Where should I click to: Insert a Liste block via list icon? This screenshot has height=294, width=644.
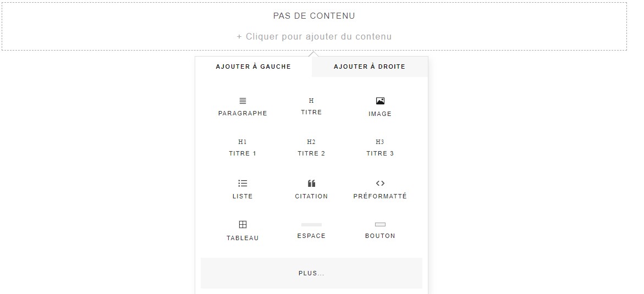click(243, 184)
